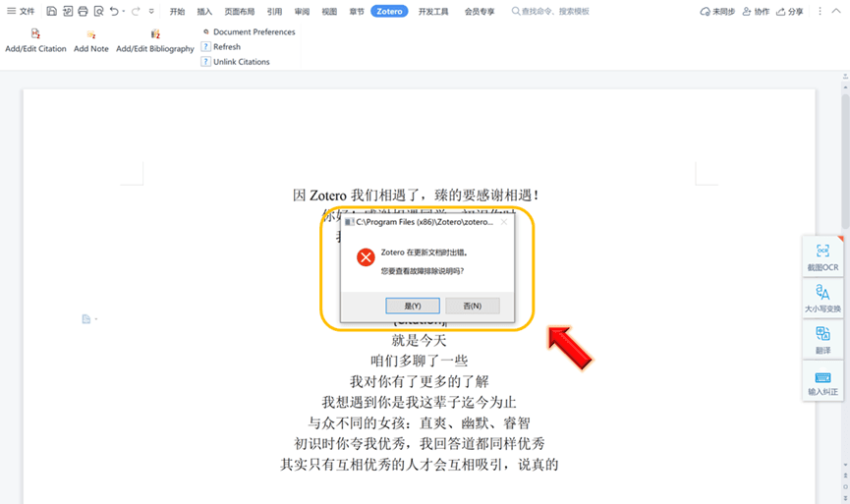Click Unlink Citations
850x504 pixels.
[x=241, y=61]
